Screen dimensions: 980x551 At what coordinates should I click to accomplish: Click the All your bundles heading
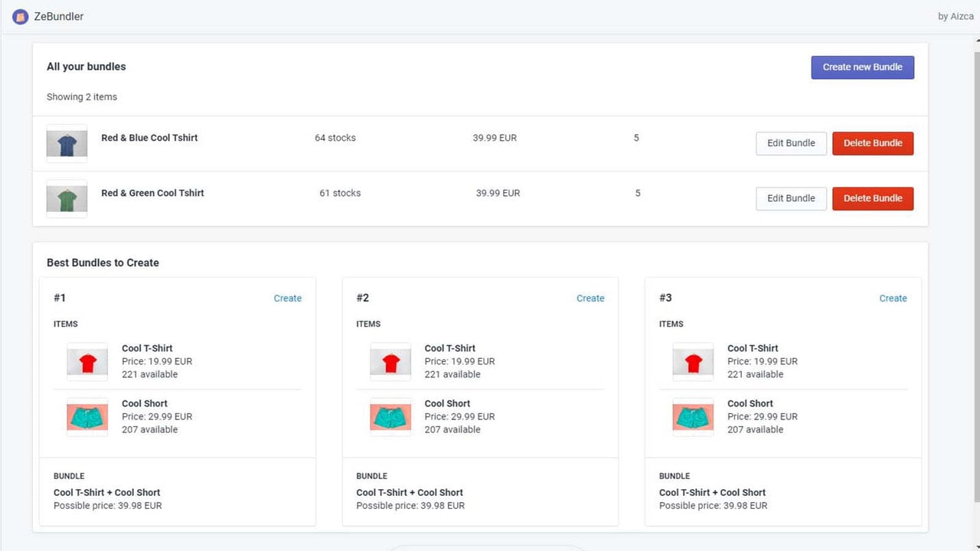click(86, 67)
